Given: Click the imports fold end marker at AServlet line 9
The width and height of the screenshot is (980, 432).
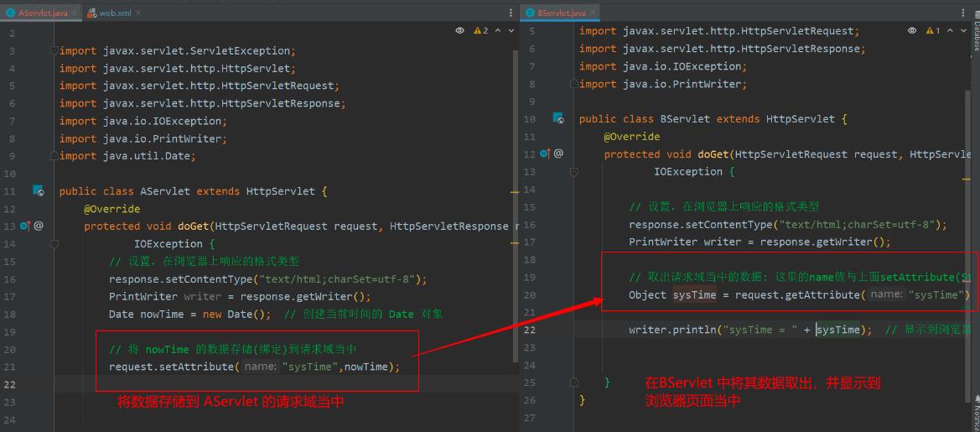Looking at the screenshot, I should 54,156.
